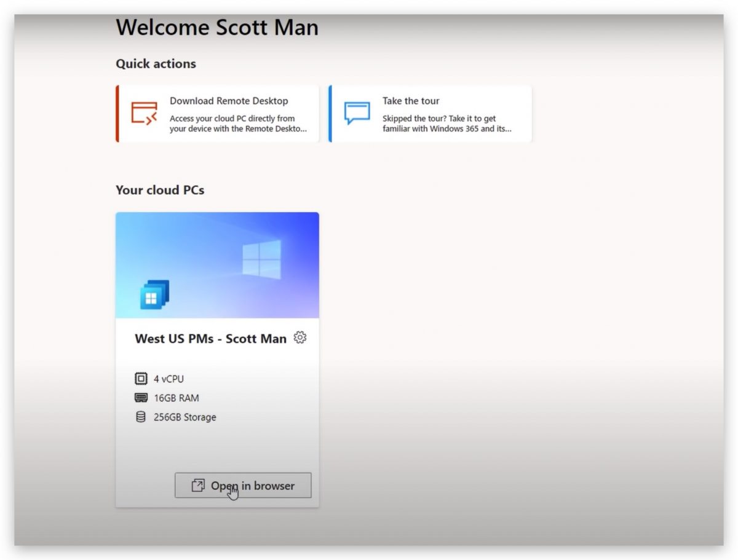Click the Open in browser button

tap(243, 485)
